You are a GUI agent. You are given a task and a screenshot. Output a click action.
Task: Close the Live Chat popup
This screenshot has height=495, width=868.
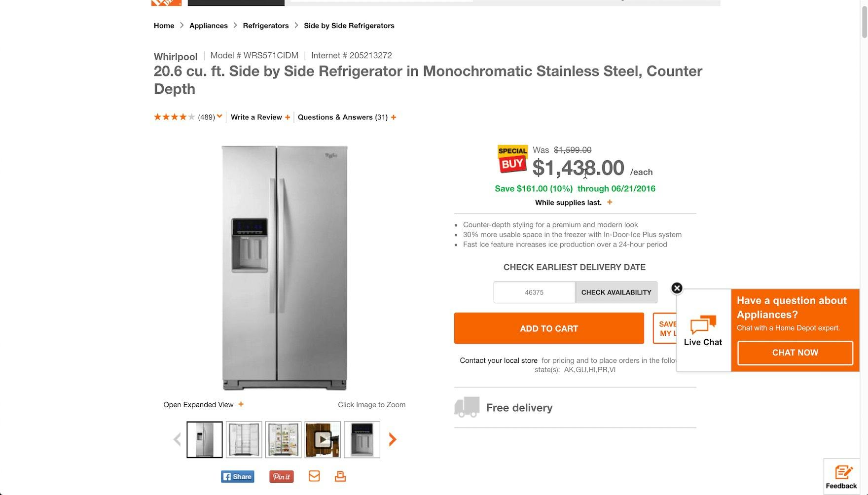[677, 288]
